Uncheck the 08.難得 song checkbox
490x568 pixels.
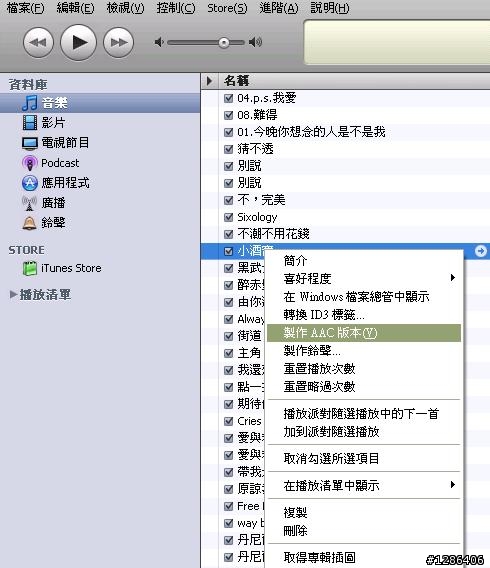click(228, 115)
